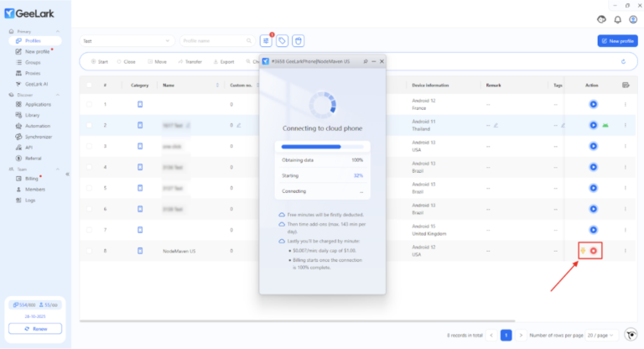
Task: Click the green Android icon in row 2
Action: point(605,125)
